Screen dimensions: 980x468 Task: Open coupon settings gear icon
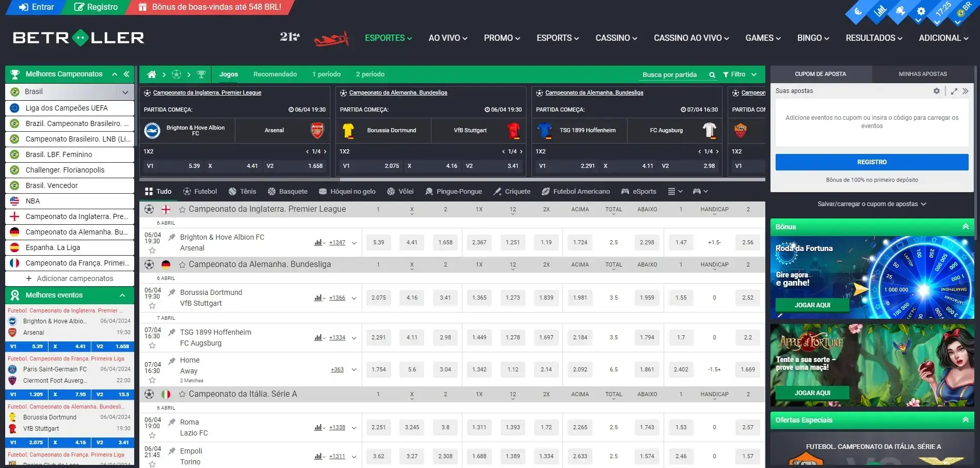936,91
